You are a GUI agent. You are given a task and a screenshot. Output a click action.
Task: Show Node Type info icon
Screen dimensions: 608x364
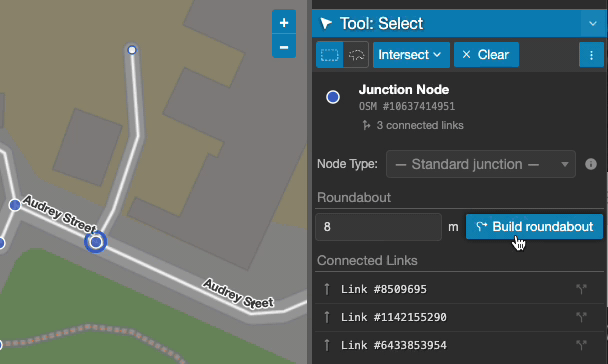pyautogui.click(x=591, y=164)
